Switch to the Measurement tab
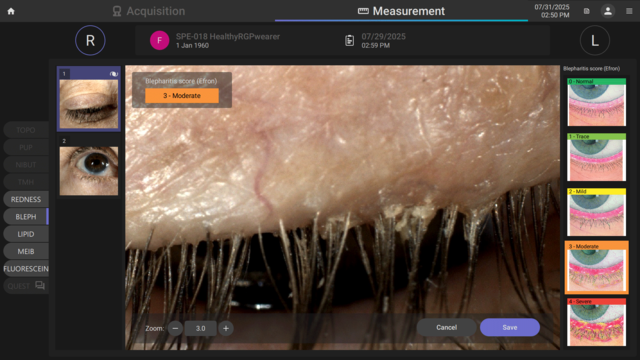The width and height of the screenshot is (640, 360). tap(401, 11)
